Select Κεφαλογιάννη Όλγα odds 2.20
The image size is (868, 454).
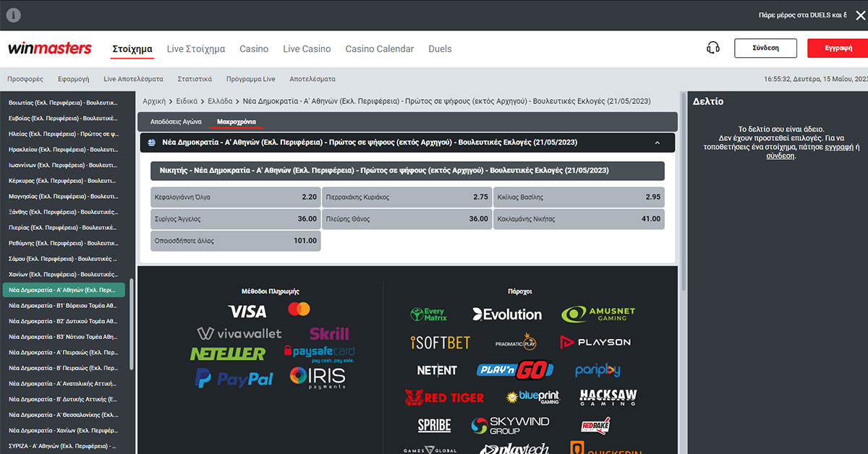click(235, 197)
